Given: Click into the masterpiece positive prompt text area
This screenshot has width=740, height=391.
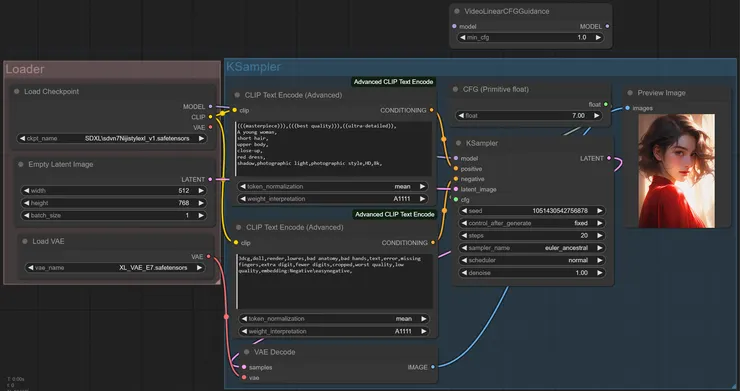Looking at the screenshot, I should point(334,149).
